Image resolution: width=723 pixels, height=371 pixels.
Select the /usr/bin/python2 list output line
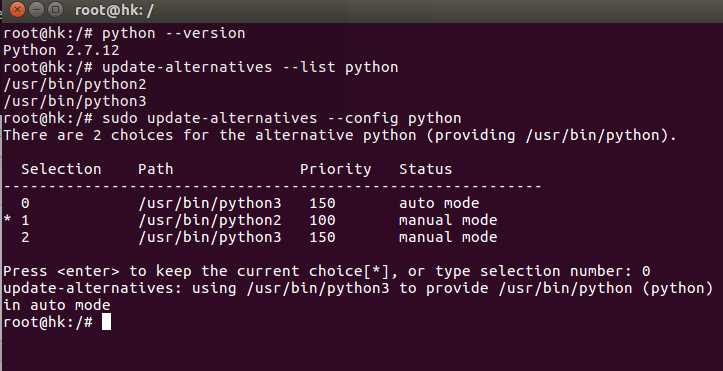[75, 84]
